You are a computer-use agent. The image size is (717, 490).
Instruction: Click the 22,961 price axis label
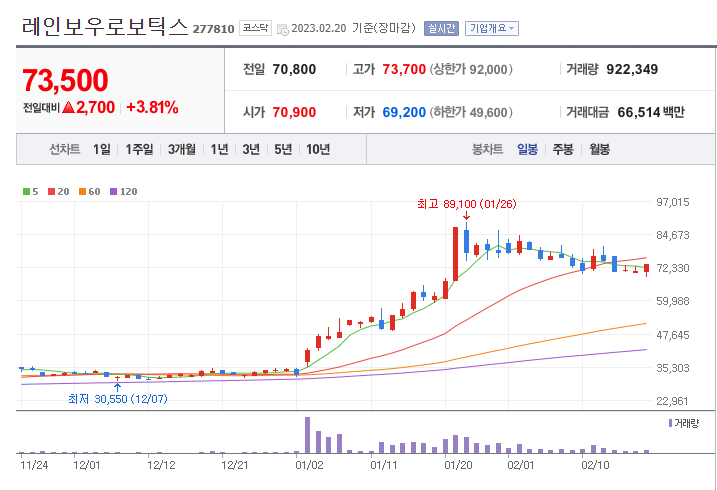[x=673, y=401]
